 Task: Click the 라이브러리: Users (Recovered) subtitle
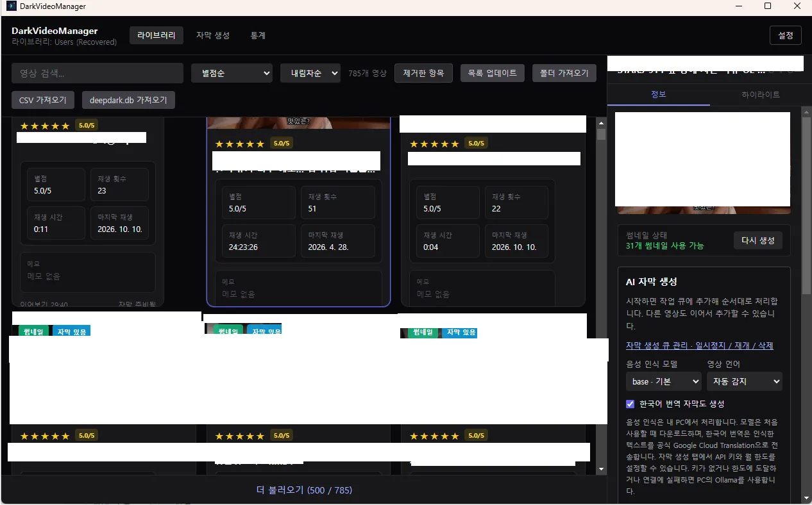click(x=64, y=42)
